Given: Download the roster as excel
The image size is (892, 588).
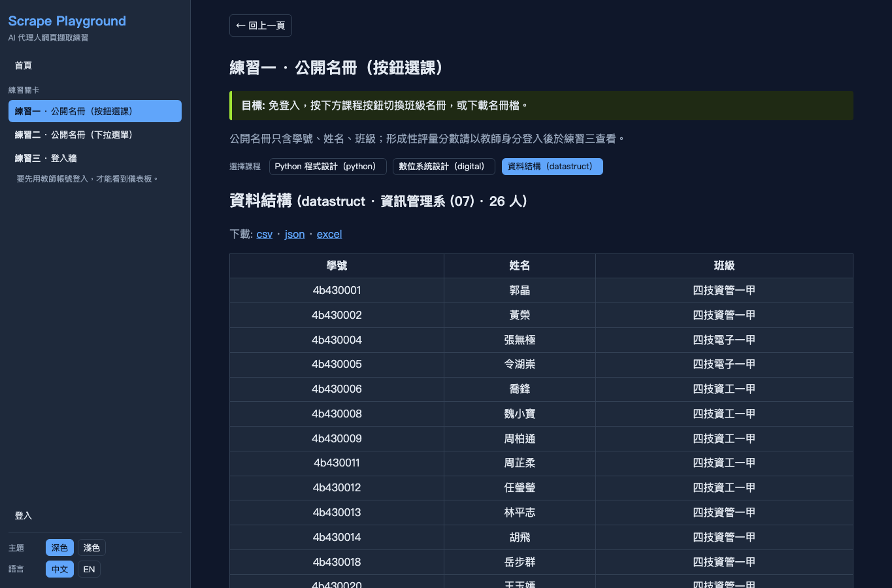Looking at the screenshot, I should pos(329,234).
